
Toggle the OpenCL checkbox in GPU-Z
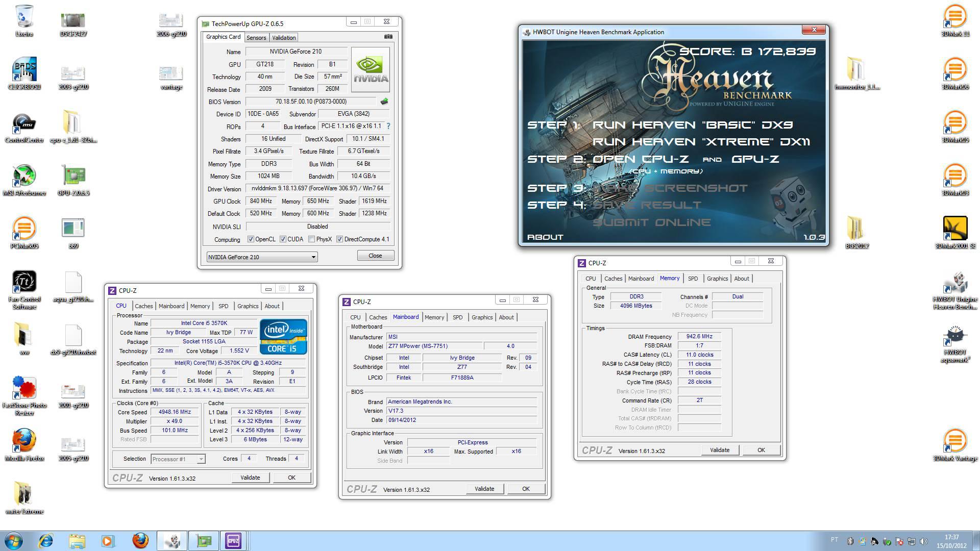[251, 239]
